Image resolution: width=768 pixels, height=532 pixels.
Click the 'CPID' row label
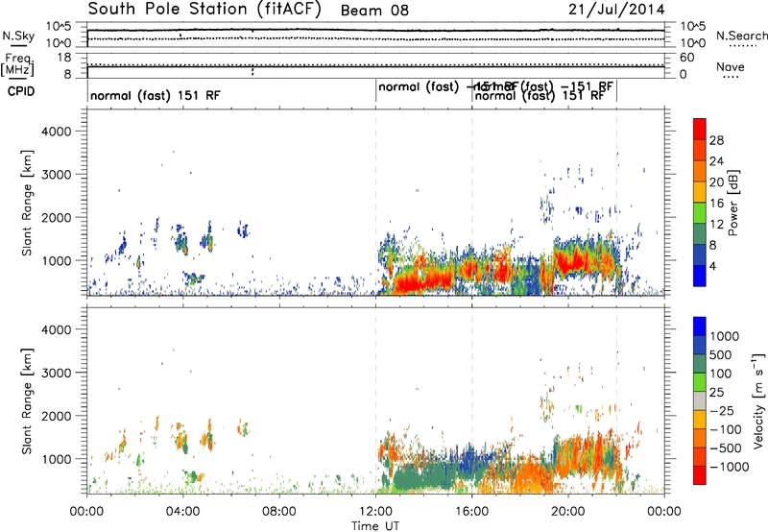click(21, 91)
